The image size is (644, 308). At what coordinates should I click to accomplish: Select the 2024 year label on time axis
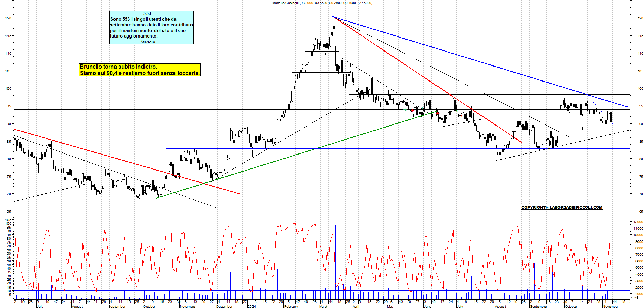[x=252, y=306]
